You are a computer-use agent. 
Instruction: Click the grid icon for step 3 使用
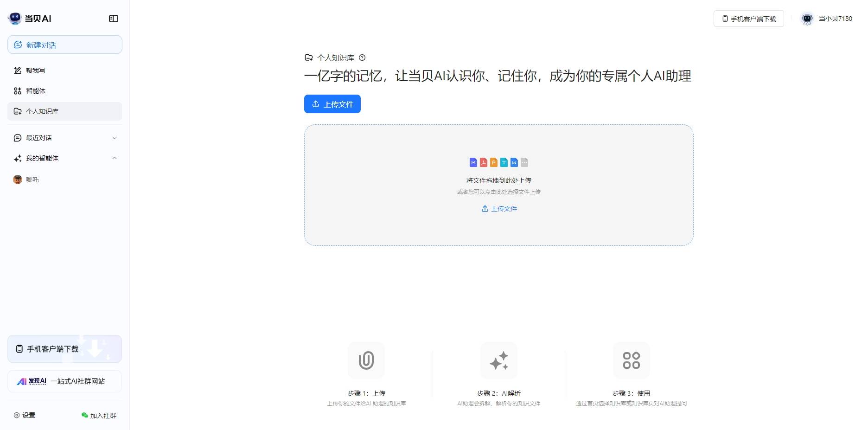(x=631, y=360)
